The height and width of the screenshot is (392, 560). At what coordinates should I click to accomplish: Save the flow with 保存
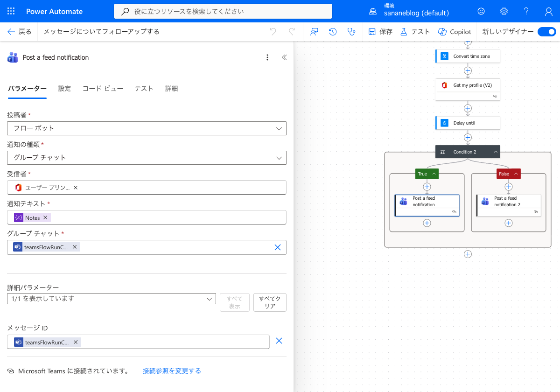pyautogui.click(x=380, y=32)
